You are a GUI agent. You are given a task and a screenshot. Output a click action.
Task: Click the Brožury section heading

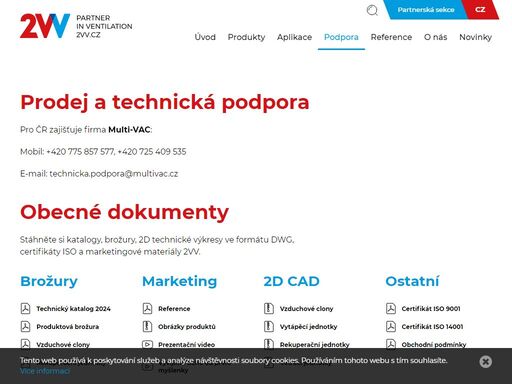(49, 281)
